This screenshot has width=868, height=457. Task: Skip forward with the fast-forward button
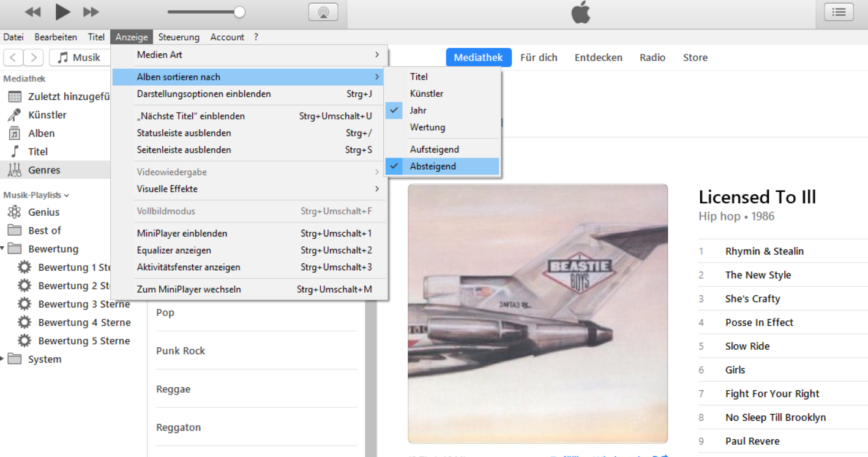point(91,12)
